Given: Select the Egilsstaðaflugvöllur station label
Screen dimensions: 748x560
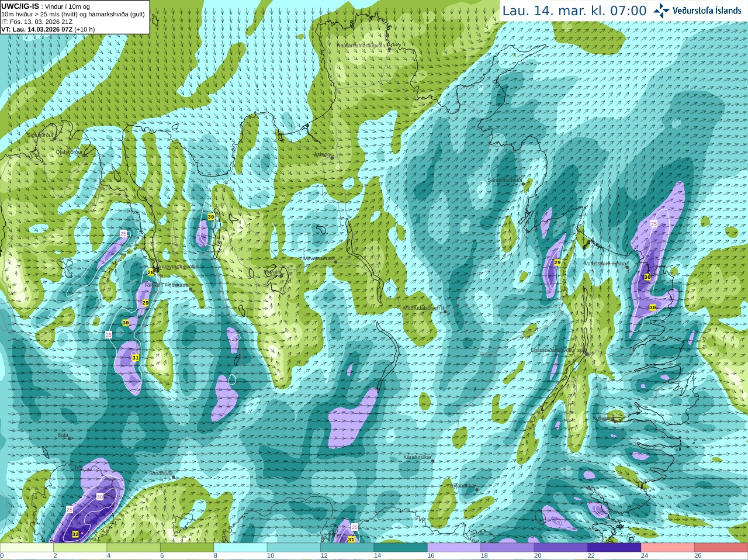Looking at the screenshot, I should (558, 350).
